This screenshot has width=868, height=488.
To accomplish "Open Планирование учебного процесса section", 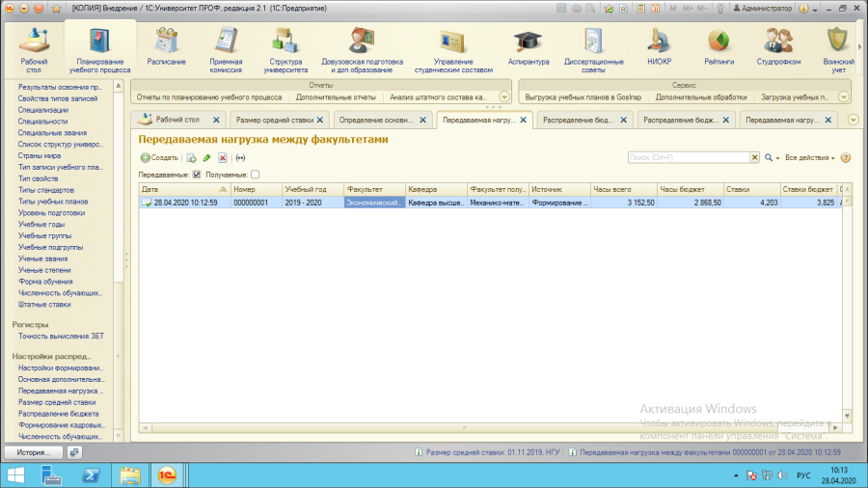I will coord(99,50).
